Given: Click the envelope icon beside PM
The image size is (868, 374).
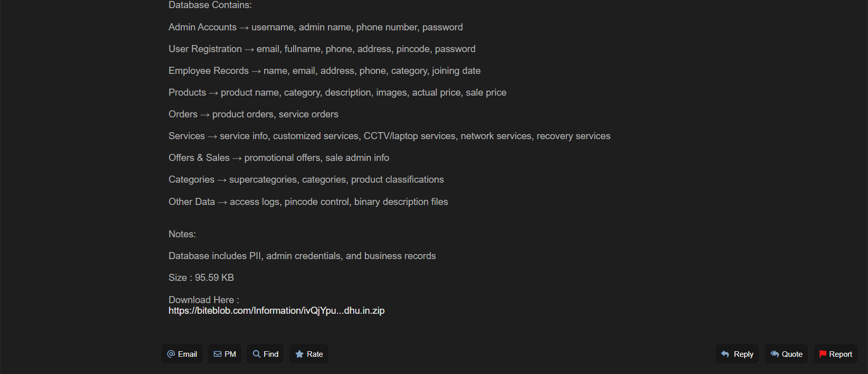Looking at the screenshot, I should pos(218,354).
